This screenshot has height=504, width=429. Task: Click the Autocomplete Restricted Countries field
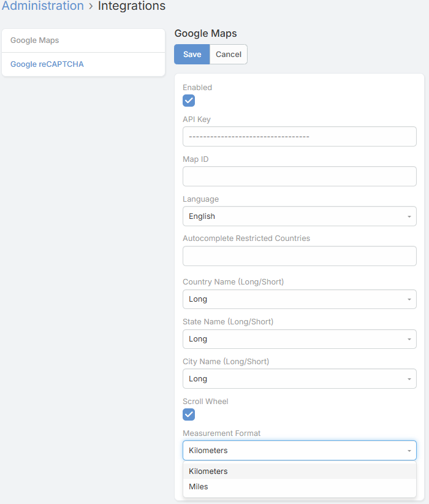(299, 256)
